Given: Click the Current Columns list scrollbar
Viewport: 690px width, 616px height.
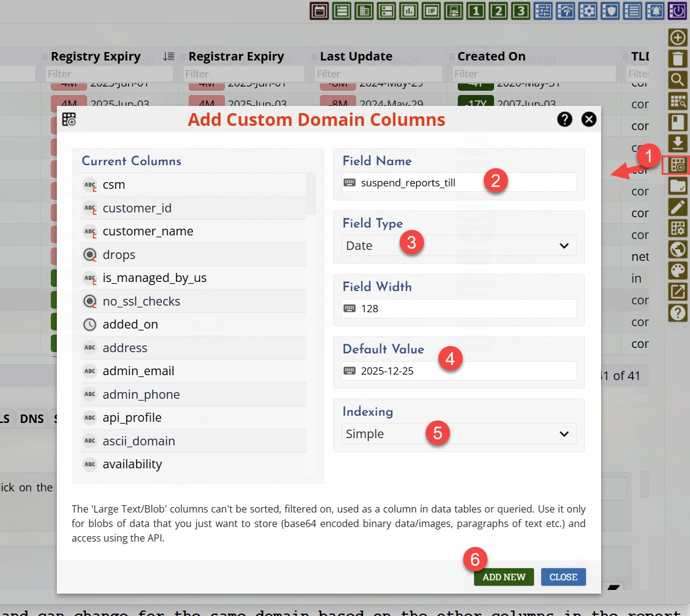Looking at the screenshot, I should pos(311,194).
